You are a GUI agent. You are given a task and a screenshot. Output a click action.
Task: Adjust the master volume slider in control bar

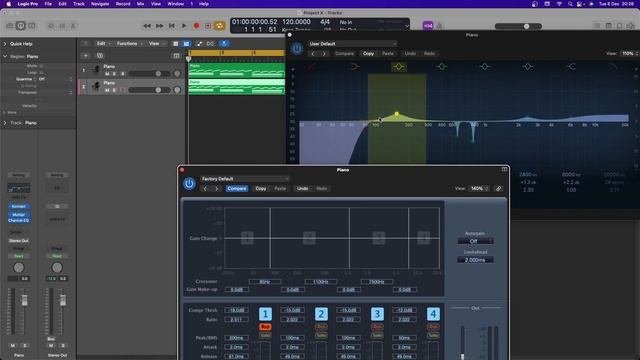518,26
